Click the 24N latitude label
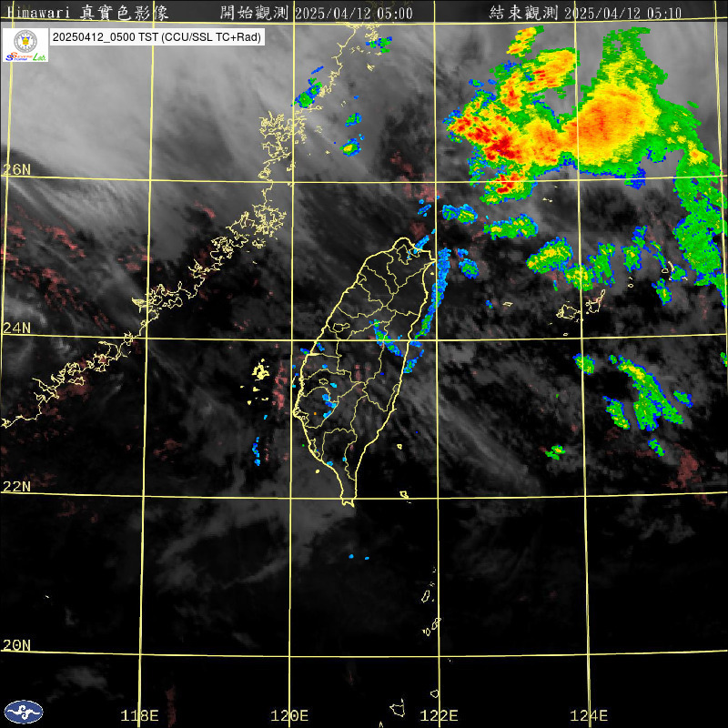Screen dimensions: 728x728 click(x=16, y=328)
